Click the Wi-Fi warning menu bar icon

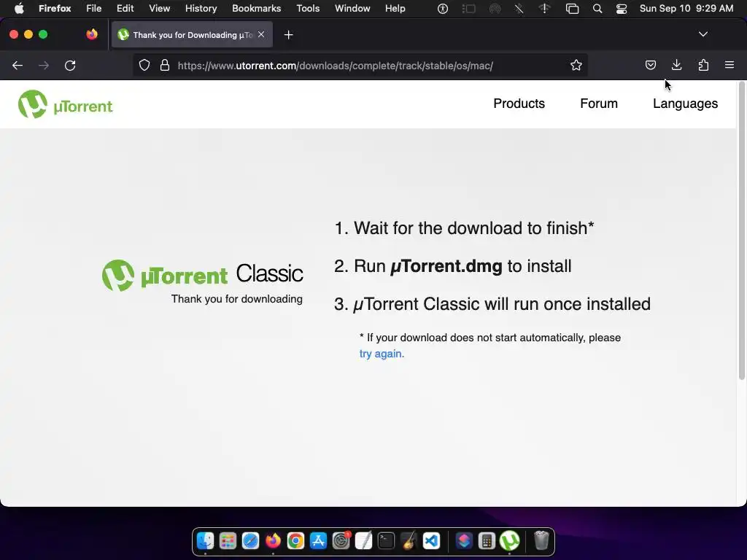tap(544, 9)
